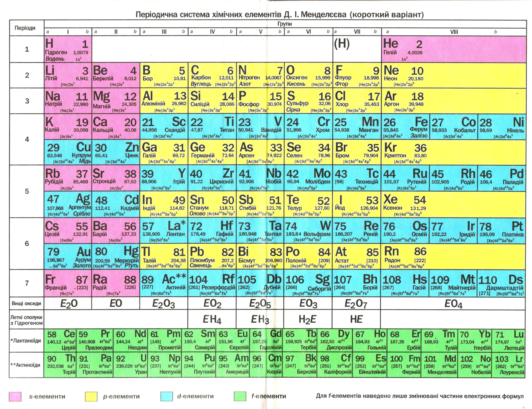Select the group IV column header

[x=212, y=32]
